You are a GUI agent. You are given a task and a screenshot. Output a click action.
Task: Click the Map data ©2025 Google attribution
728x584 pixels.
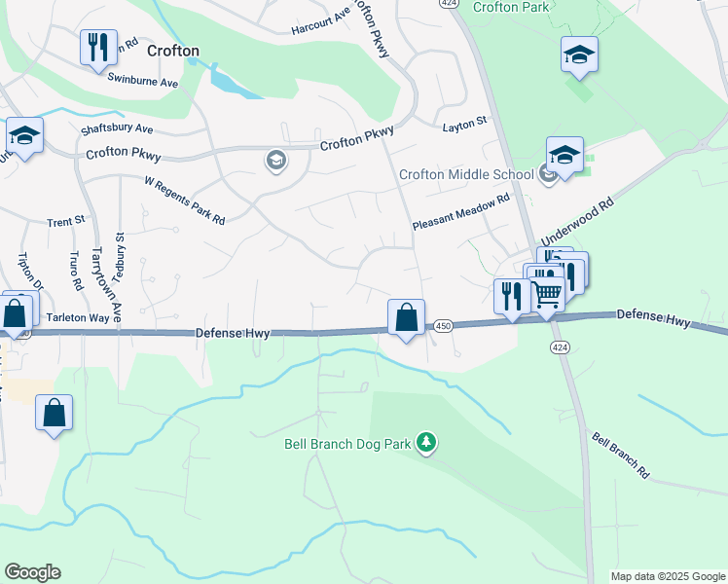click(668, 576)
